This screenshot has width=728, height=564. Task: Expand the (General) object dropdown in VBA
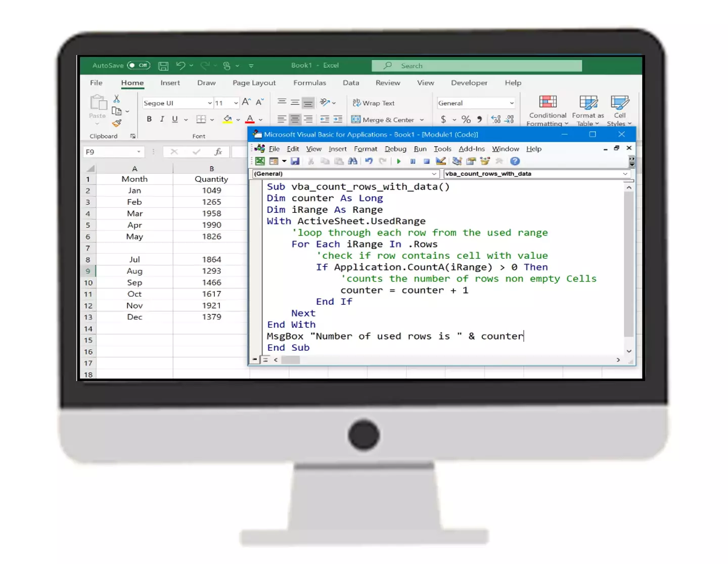point(434,174)
